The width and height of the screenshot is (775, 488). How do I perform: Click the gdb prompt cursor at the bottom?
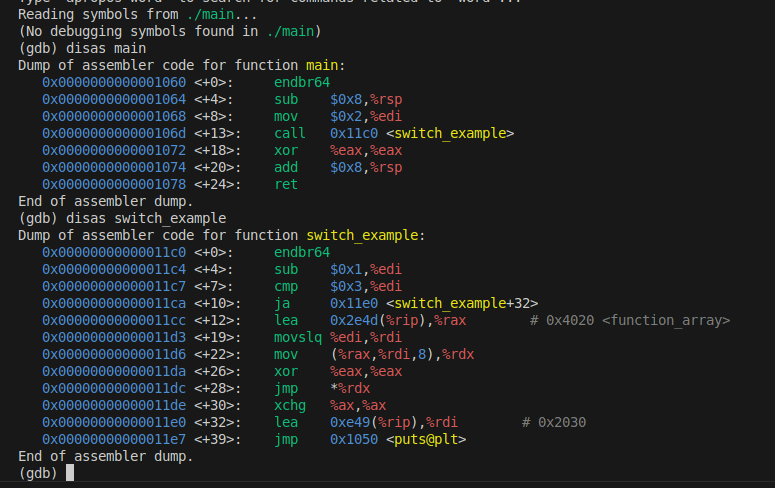click(x=70, y=472)
